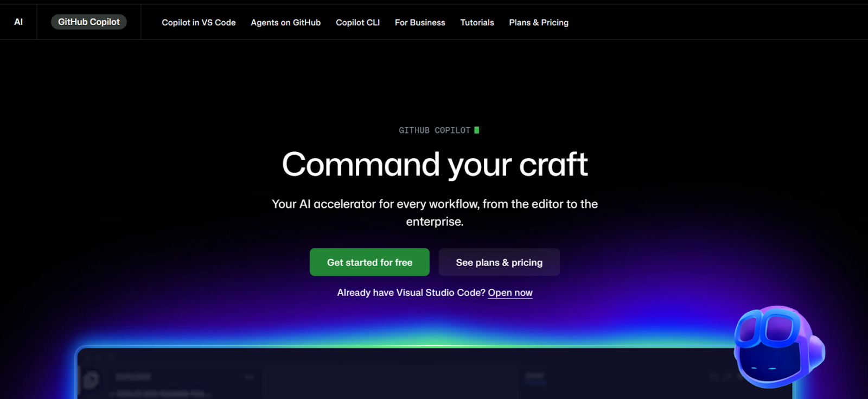The image size is (868, 399).
Task: Open the Copilot CLI menu item
Action: (358, 22)
